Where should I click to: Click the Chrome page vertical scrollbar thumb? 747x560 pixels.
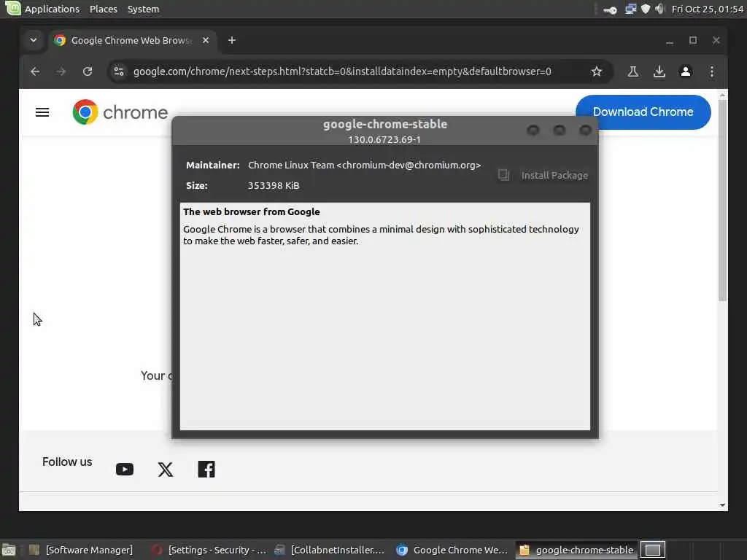pos(723,200)
